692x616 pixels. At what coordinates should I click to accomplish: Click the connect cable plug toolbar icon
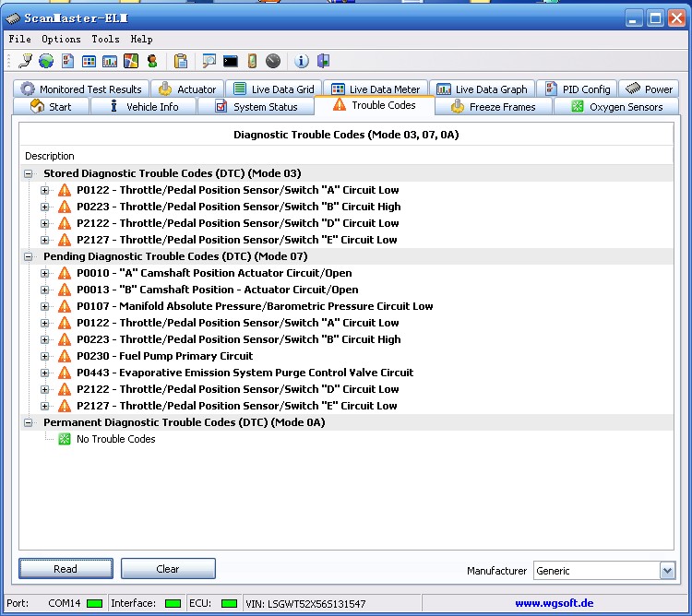coord(25,61)
